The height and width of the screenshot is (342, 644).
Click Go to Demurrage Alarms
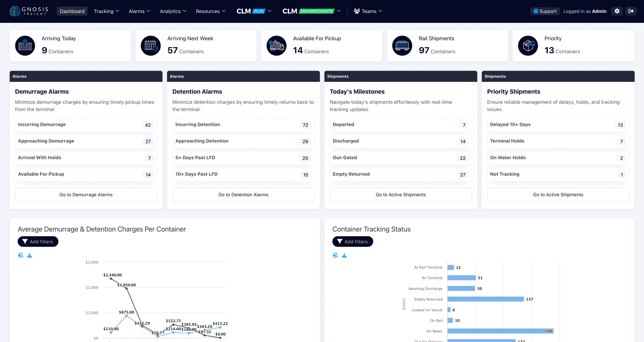pyautogui.click(x=86, y=194)
